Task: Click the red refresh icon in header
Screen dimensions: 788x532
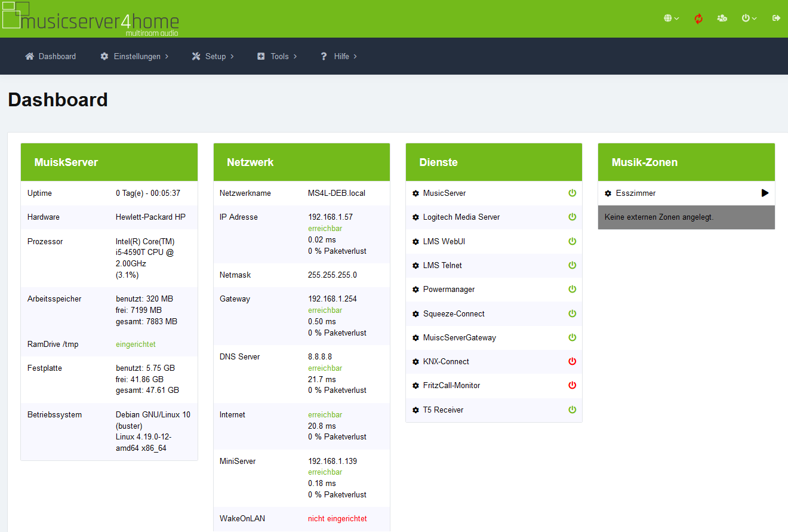Action: tap(698, 19)
